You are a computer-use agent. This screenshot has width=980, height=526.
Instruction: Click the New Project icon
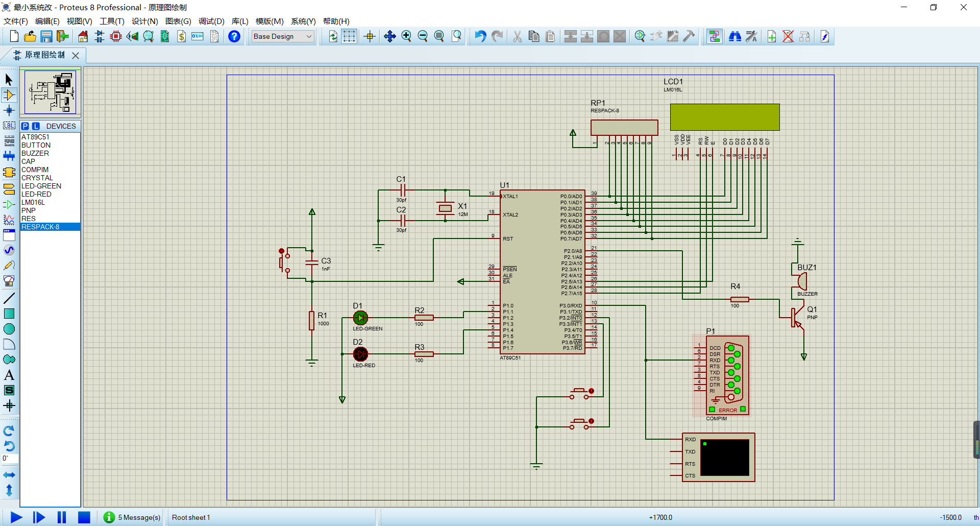pos(14,36)
